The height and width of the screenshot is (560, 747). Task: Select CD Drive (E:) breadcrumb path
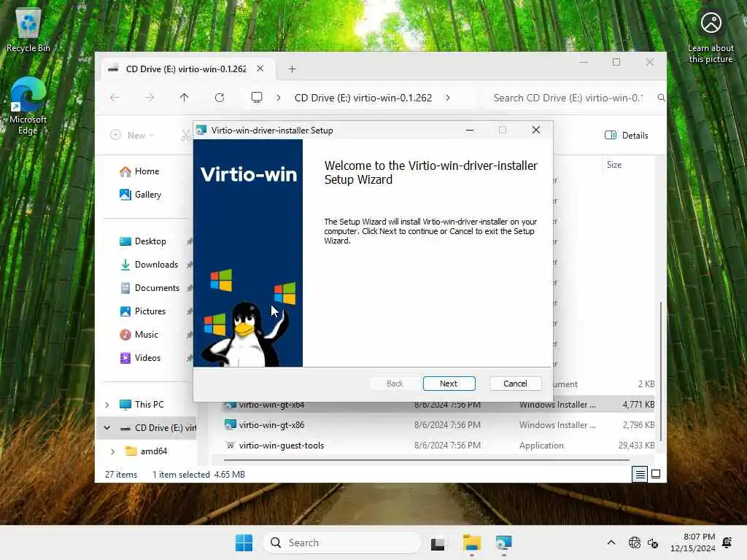[x=363, y=98]
